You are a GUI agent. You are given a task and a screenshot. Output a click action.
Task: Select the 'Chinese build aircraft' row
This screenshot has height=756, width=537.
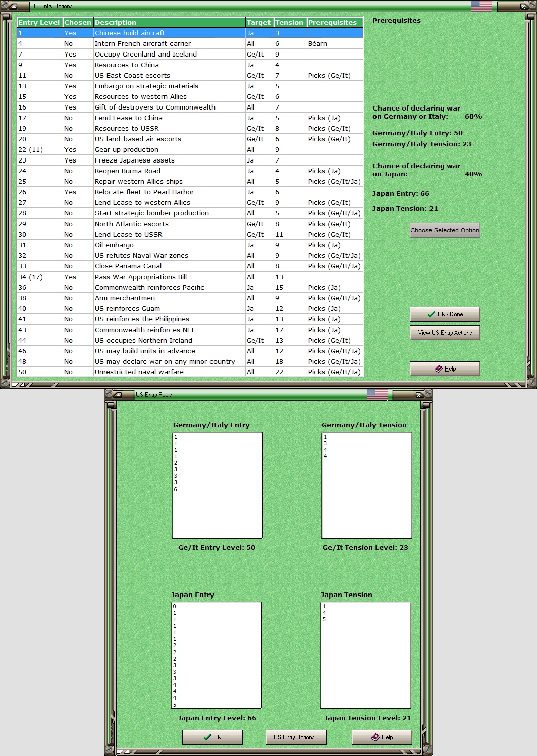coord(190,33)
